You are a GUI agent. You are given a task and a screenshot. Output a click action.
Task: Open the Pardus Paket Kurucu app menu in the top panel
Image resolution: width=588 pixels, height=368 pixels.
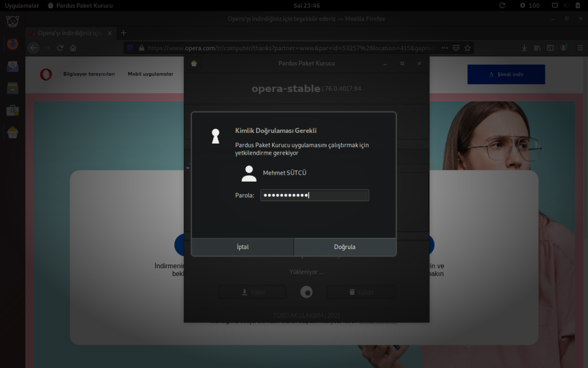point(80,6)
